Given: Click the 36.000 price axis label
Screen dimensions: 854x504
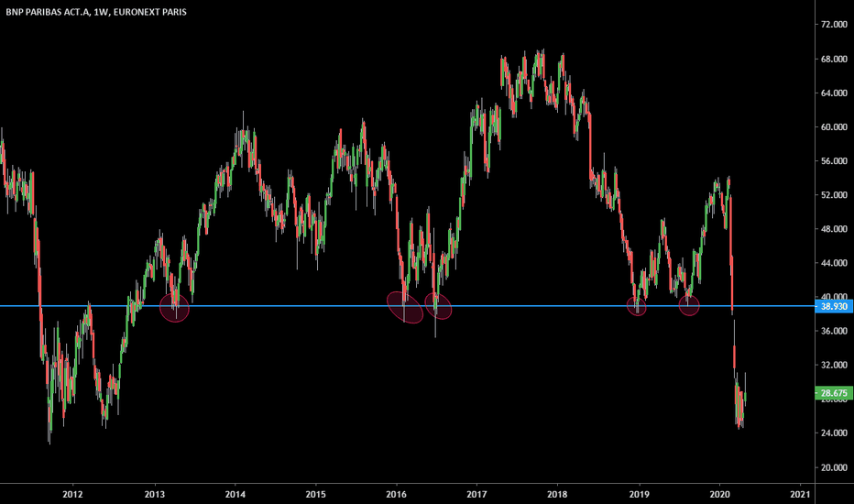Looking at the screenshot, I should [834, 331].
